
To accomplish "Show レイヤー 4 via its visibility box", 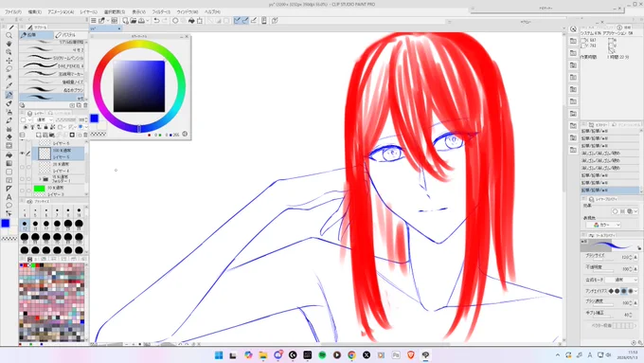I will click(x=22, y=168).
